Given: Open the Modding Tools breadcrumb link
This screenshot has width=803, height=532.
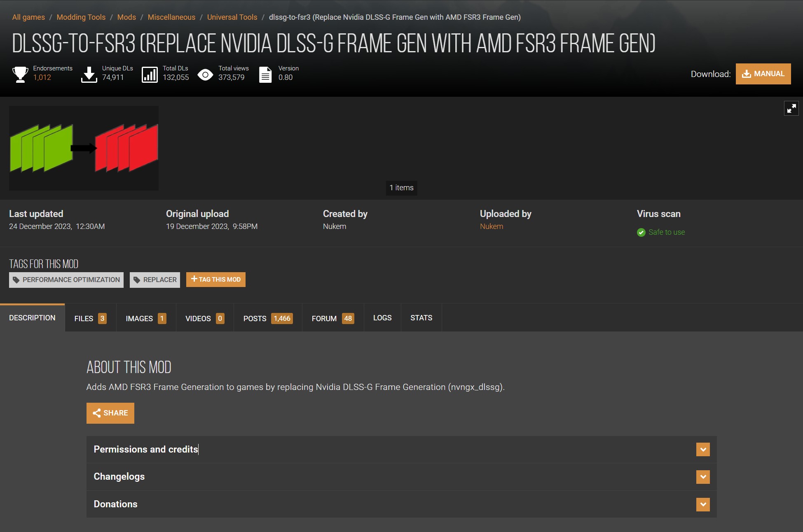Looking at the screenshot, I should [x=81, y=17].
